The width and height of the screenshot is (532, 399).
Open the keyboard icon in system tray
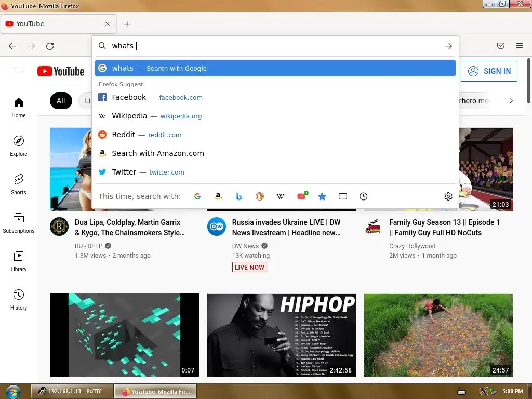coord(461,392)
